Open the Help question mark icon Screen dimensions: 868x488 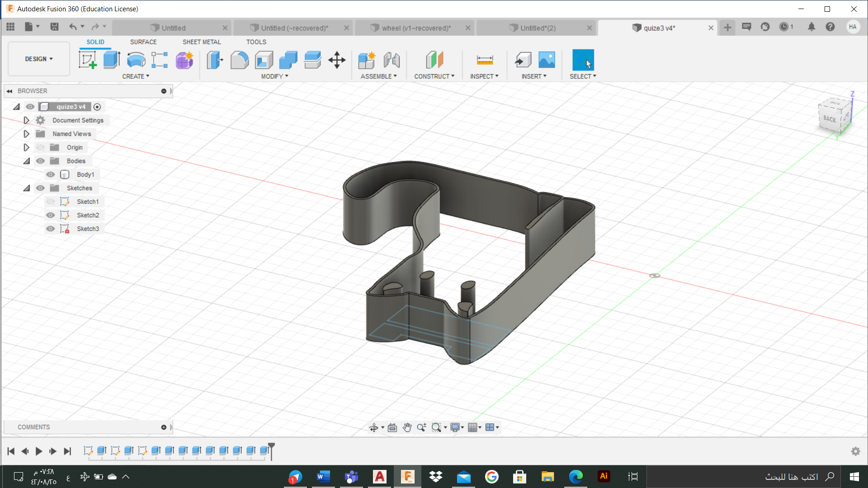pos(830,27)
